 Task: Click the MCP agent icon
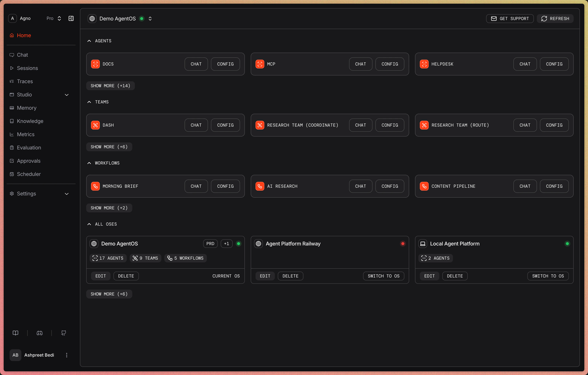[x=260, y=64]
